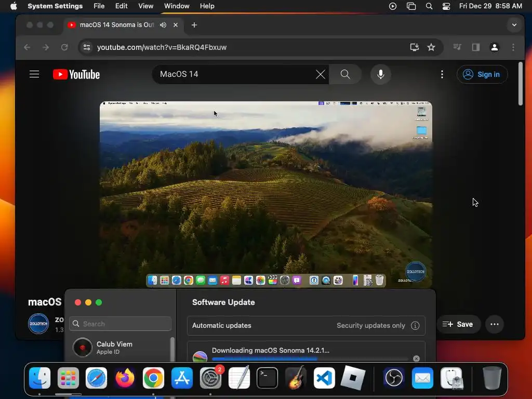This screenshot has height=399, width=532.
Task: Launch Visual Studio Code from Dock
Action: click(324, 378)
